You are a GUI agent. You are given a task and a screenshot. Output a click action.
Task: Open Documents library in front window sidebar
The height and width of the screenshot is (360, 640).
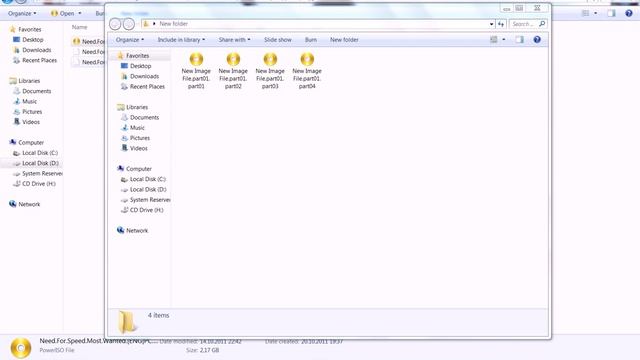(x=140, y=117)
